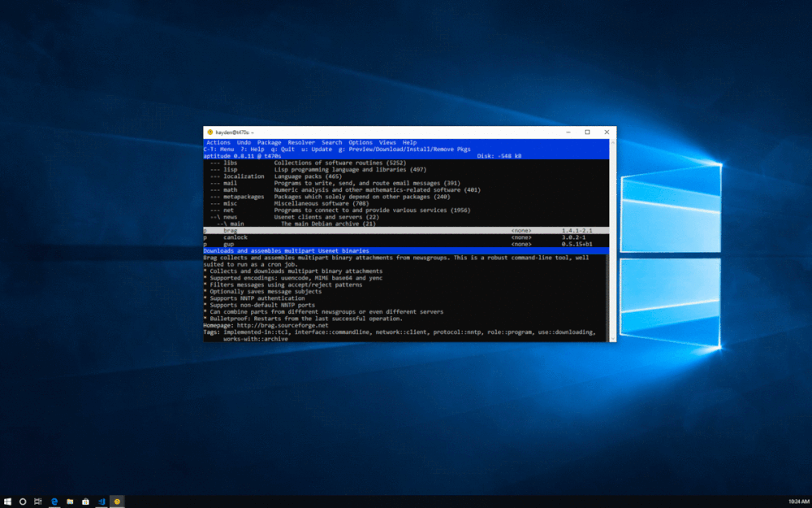Open Microsoft Store from the taskbar
The height and width of the screenshot is (508, 812).
(85, 501)
